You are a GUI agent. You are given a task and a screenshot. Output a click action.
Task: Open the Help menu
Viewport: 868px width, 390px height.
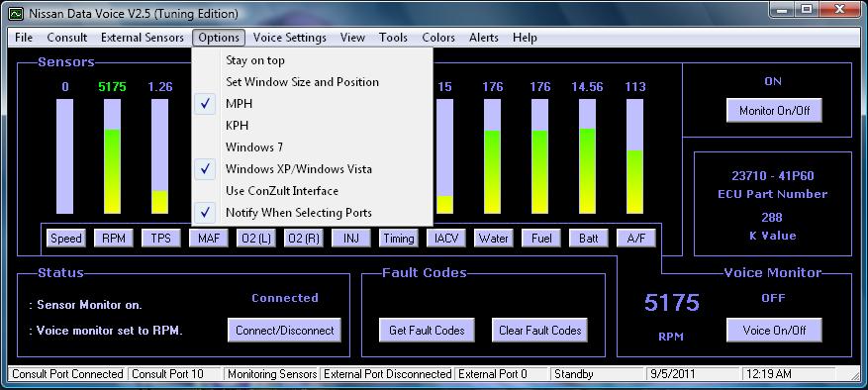[x=525, y=38]
